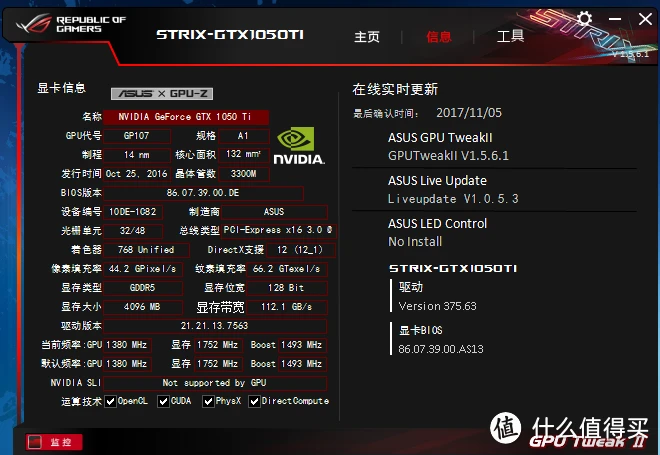This screenshot has height=455, width=660.
Task: Click the 纹素填充率 value 66.2 GTexel/s
Action: [x=287, y=269]
